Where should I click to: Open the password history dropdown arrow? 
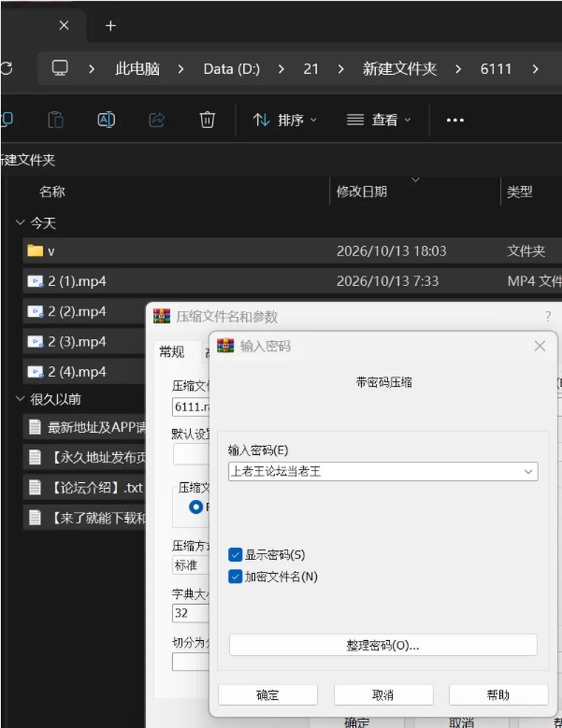tap(528, 472)
